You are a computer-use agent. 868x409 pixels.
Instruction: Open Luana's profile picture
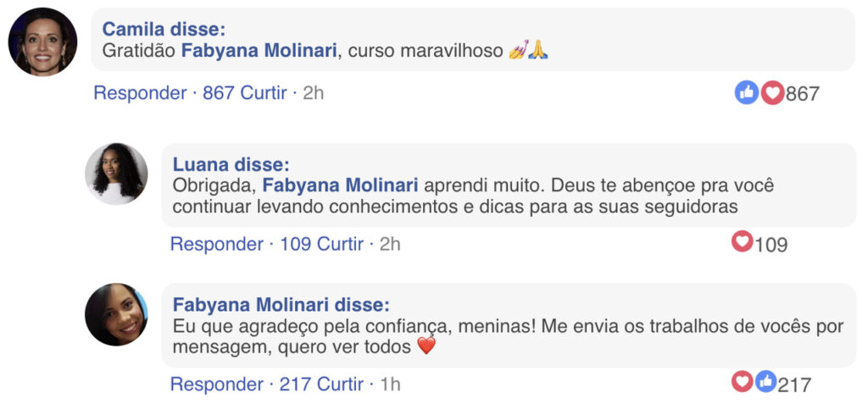pos(116,174)
